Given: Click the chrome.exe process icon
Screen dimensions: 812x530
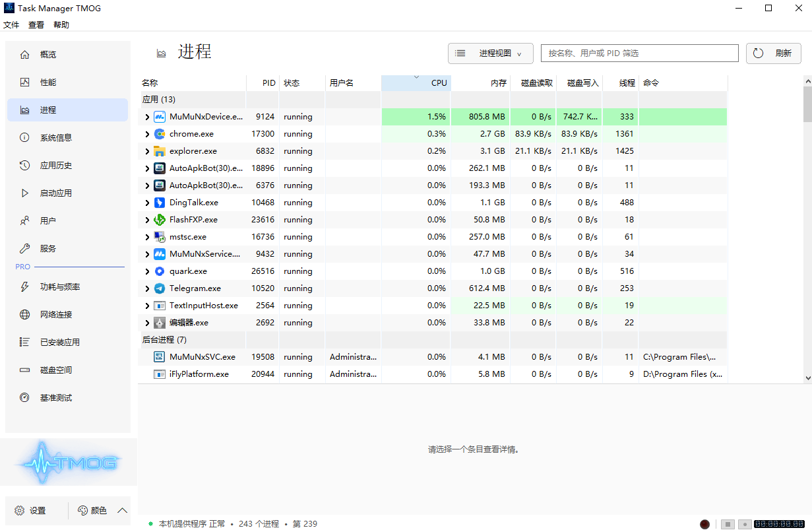Looking at the screenshot, I should click(x=159, y=134).
